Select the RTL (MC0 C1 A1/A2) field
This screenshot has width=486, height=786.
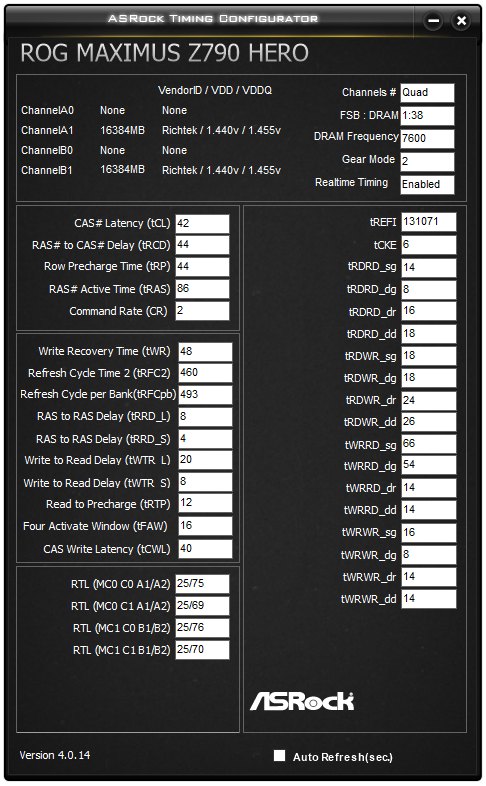coord(202,606)
